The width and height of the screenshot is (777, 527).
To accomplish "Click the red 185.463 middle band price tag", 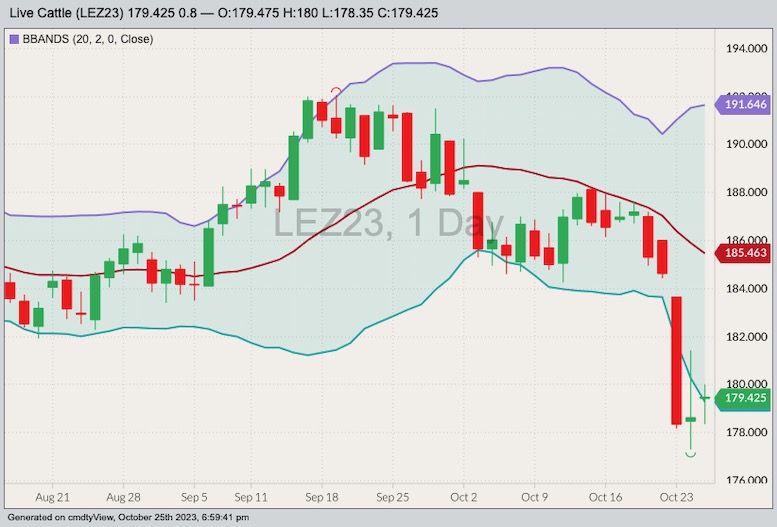I will pyautogui.click(x=742, y=253).
